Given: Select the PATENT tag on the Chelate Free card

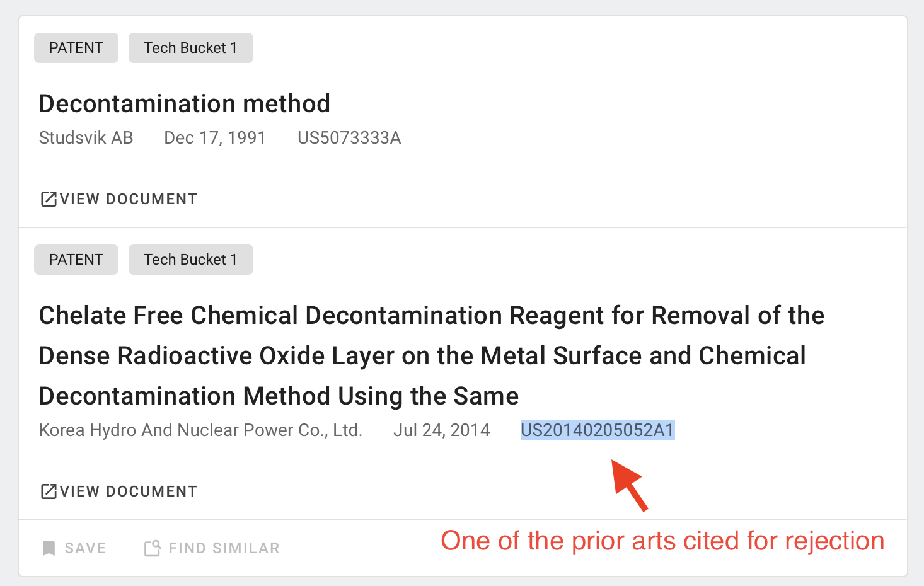Looking at the screenshot, I should pyautogui.click(x=76, y=260).
